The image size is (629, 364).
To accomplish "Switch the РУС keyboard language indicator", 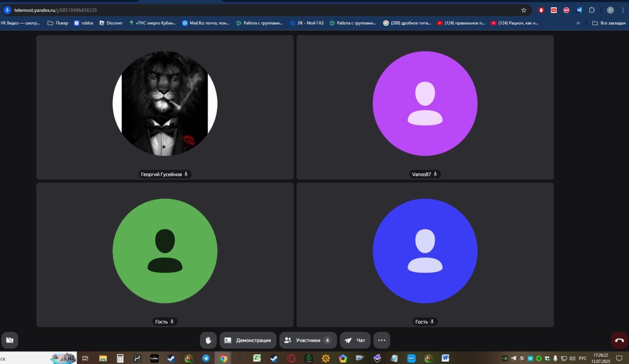I will pyautogui.click(x=583, y=358).
